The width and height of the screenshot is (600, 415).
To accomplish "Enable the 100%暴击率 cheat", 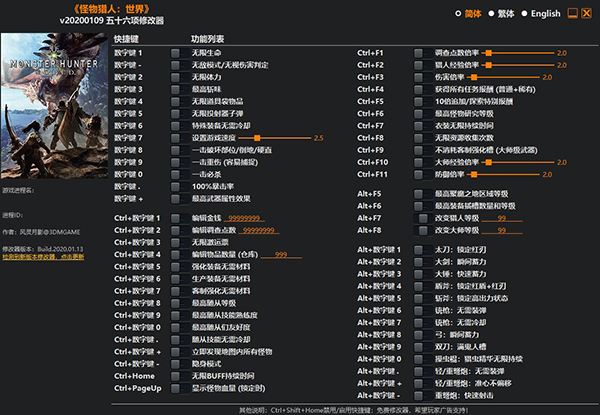I will coord(176,186).
